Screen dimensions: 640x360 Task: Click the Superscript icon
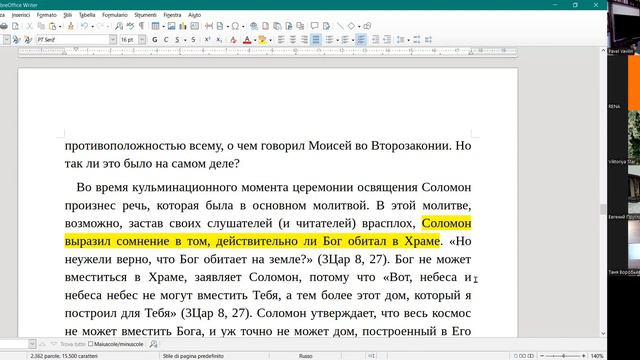coord(207,40)
